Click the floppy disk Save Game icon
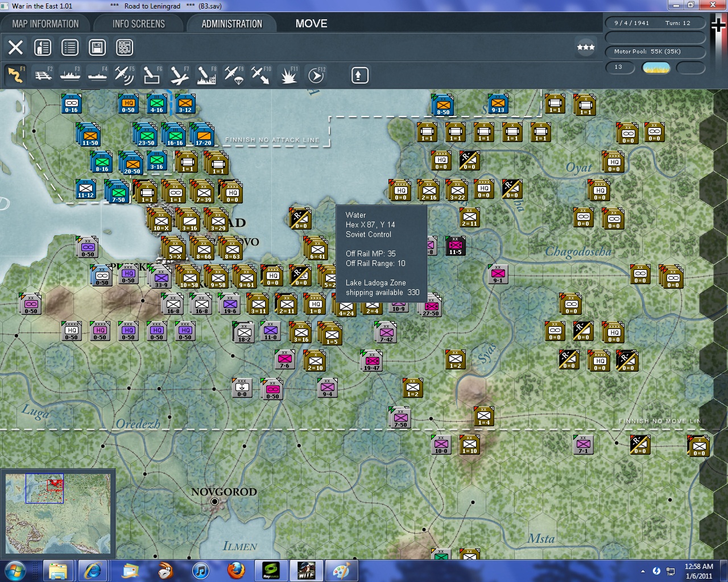Image resolution: width=728 pixels, height=582 pixels. pos(97,47)
